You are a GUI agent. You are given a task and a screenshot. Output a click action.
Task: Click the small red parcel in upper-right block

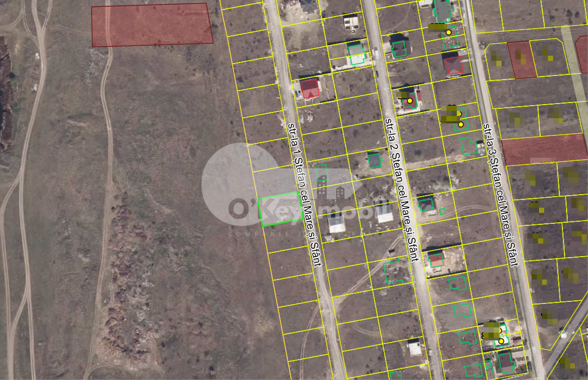click(522, 60)
